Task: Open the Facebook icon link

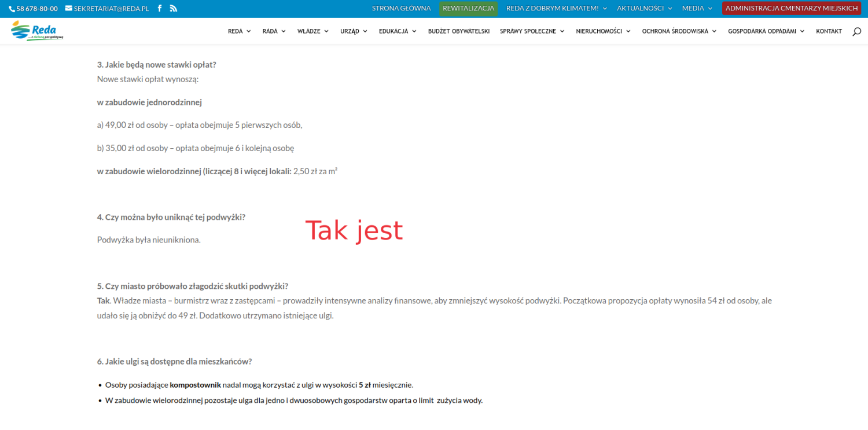Action: click(160, 9)
